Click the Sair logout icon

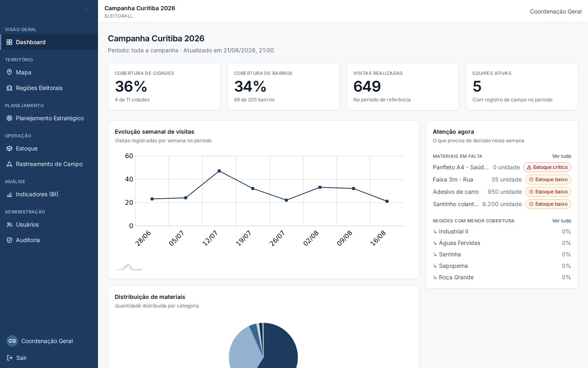coord(10,358)
